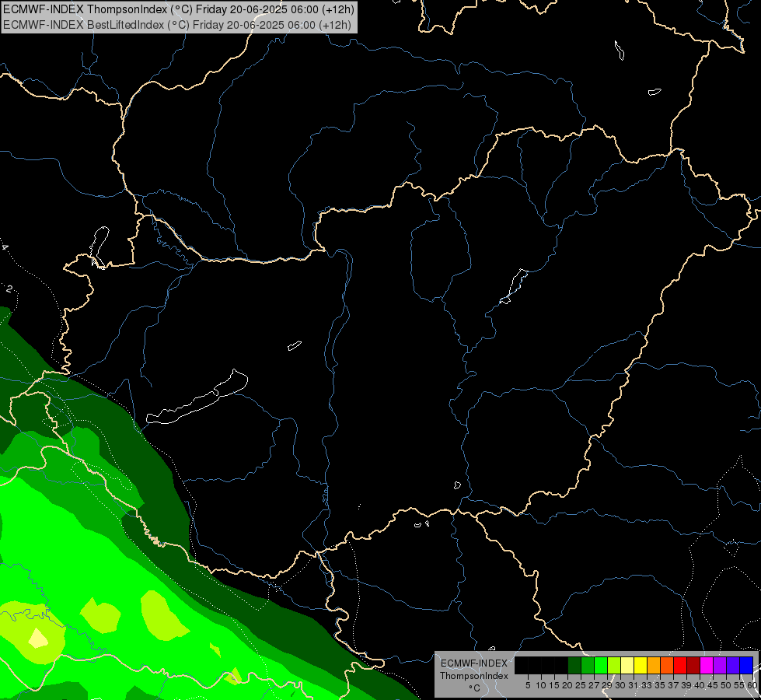Click the '°C' unit label in legend
The image size is (761, 700).
[x=474, y=688]
